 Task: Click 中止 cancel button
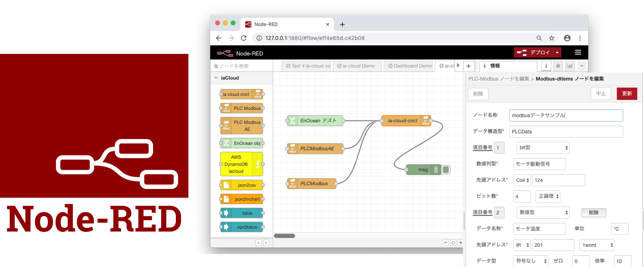pos(601,94)
